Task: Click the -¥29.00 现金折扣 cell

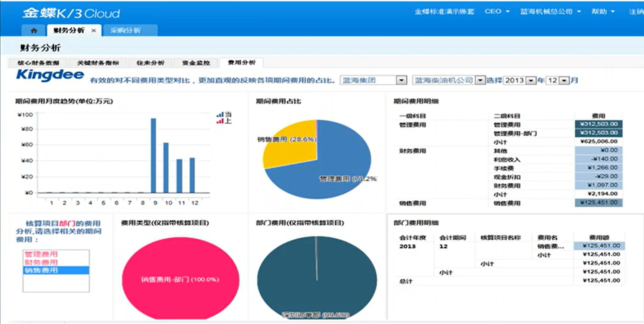Action: [x=598, y=176]
